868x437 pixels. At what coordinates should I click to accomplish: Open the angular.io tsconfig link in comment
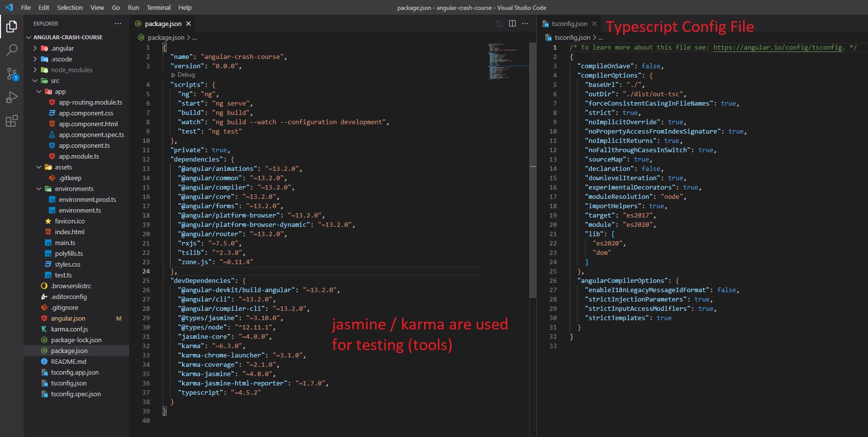click(x=778, y=47)
